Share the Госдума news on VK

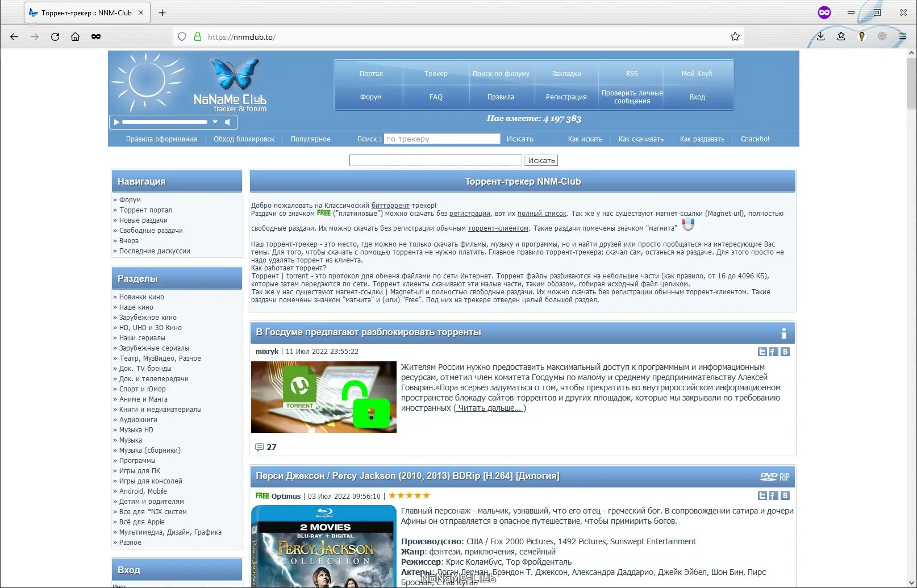point(785,352)
